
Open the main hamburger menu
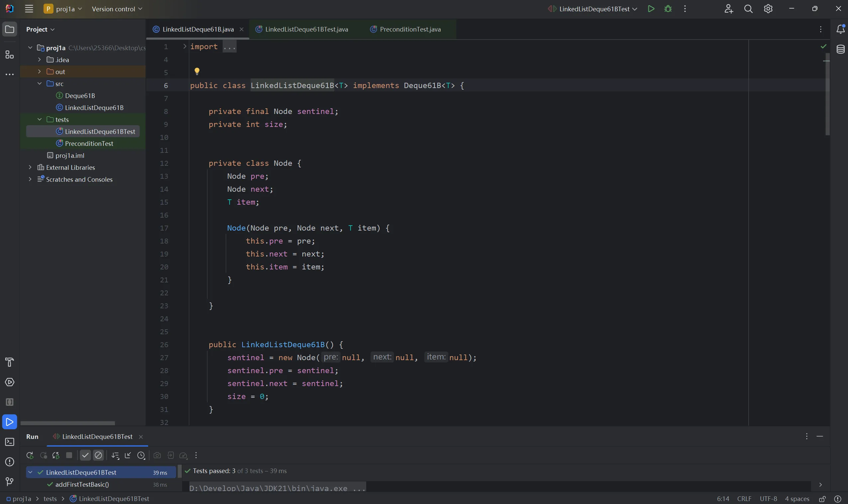29,9
